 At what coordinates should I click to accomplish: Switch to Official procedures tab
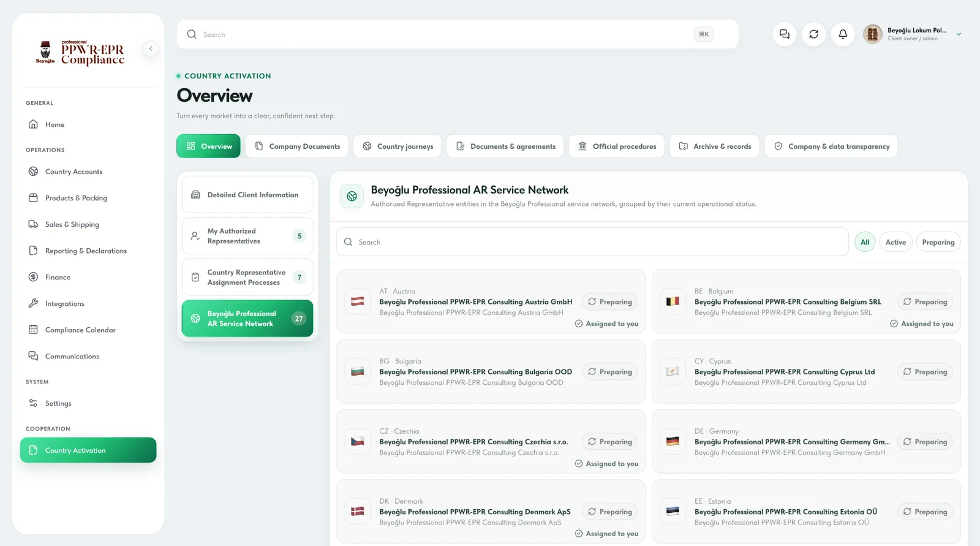[617, 146]
